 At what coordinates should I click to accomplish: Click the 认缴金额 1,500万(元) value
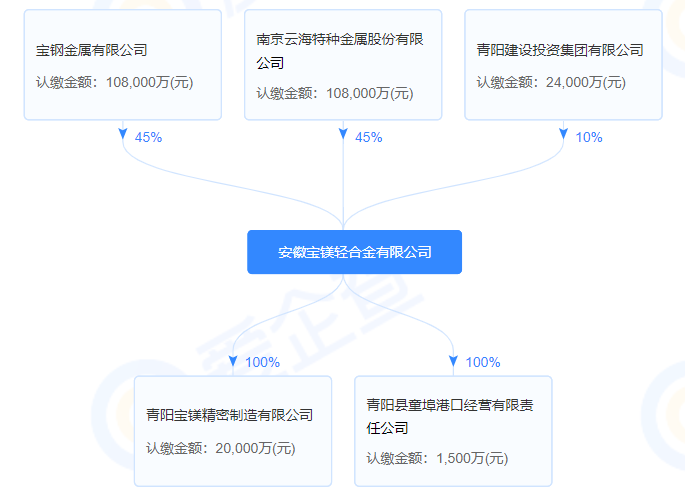coord(437,458)
